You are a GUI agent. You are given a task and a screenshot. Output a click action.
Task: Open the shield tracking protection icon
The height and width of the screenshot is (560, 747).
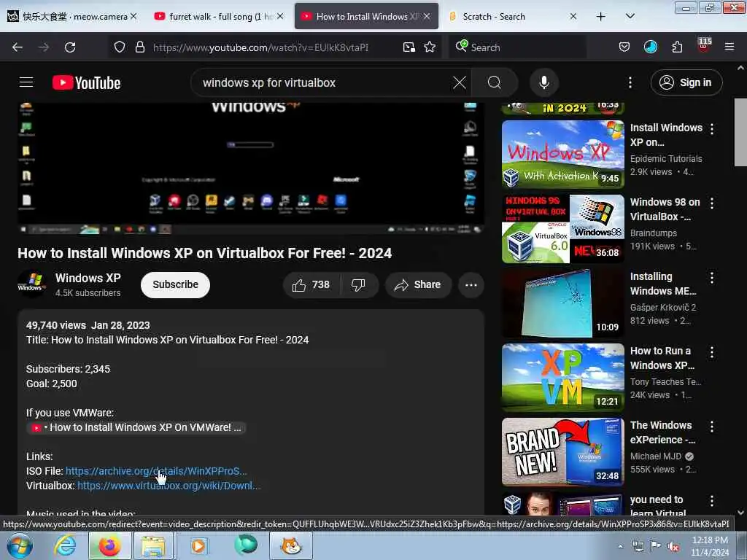coord(120,47)
